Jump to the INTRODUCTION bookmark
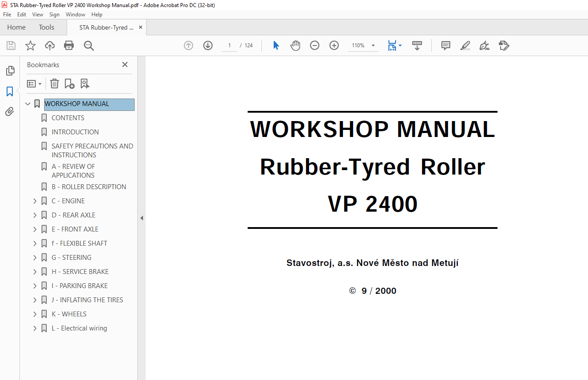Screen dimensions: 588x380 click(x=75, y=132)
